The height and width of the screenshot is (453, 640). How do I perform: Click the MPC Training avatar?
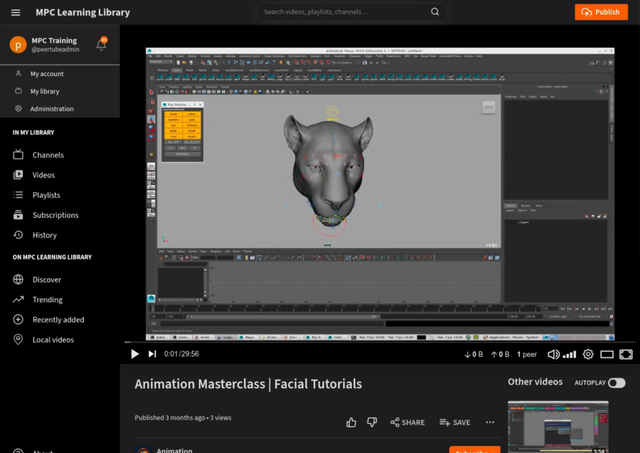[x=18, y=44]
